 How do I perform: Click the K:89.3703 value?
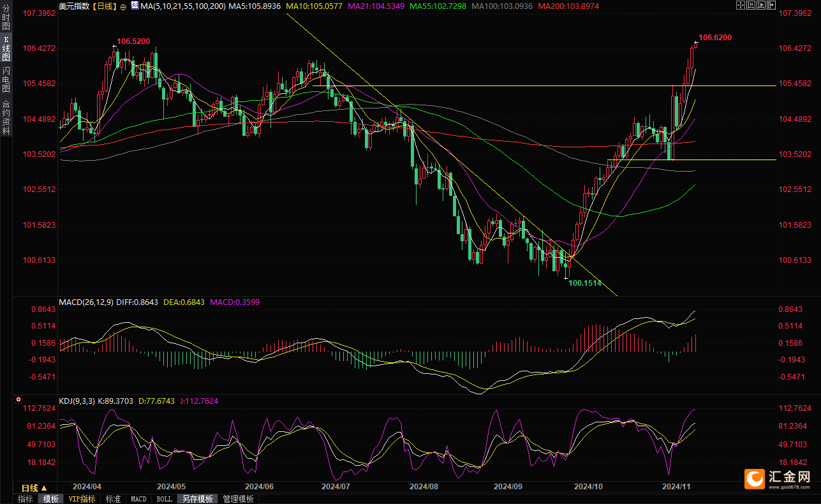tap(115, 401)
